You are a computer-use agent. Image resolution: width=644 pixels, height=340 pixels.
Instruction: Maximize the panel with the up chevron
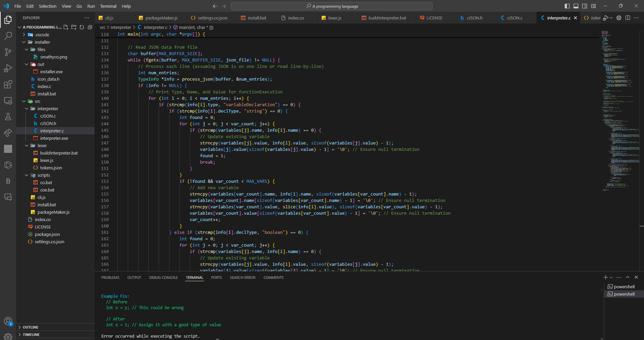627,277
